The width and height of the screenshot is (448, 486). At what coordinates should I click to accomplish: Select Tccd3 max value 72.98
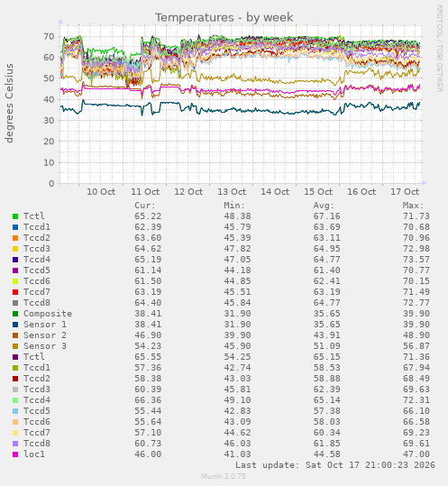click(416, 249)
